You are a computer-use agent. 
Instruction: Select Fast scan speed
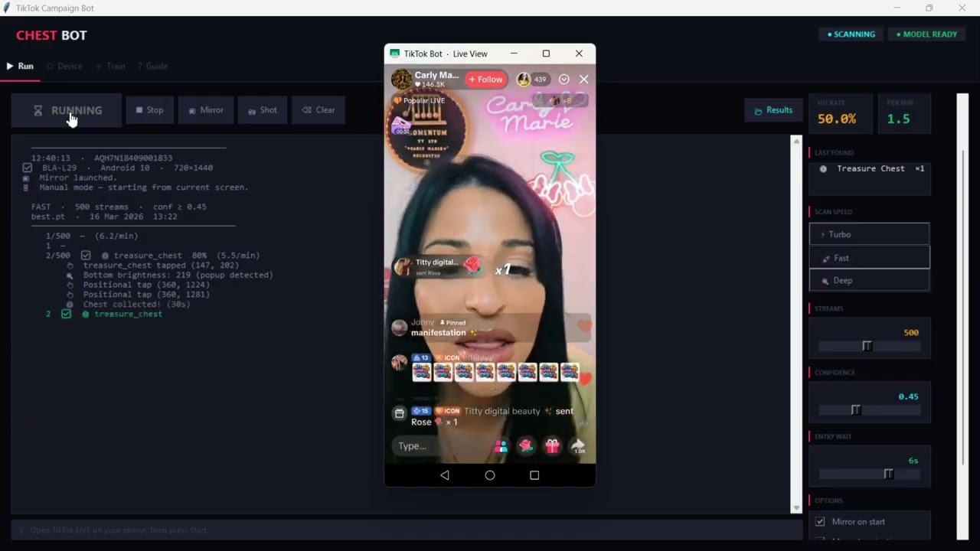pyautogui.click(x=869, y=258)
